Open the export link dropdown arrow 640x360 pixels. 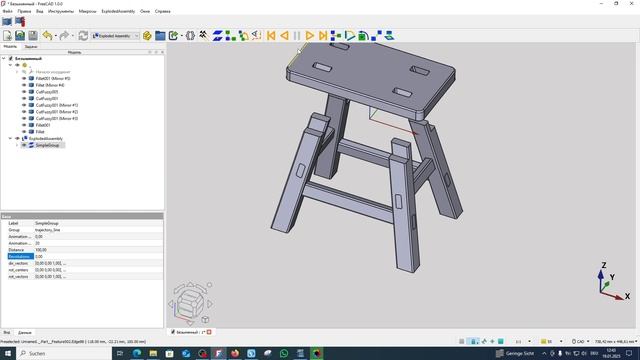click(x=181, y=36)
